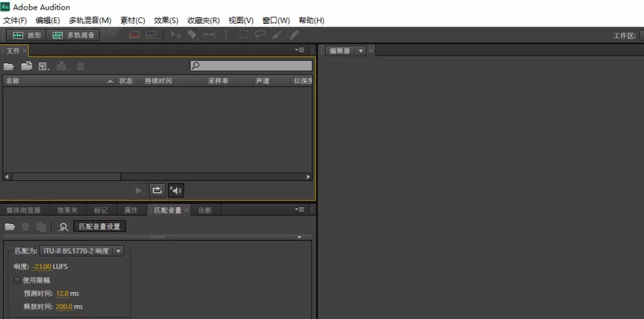The image size is (644, 319).
Task: Click the new file icon in Files panel
Action: click(44, 66)
